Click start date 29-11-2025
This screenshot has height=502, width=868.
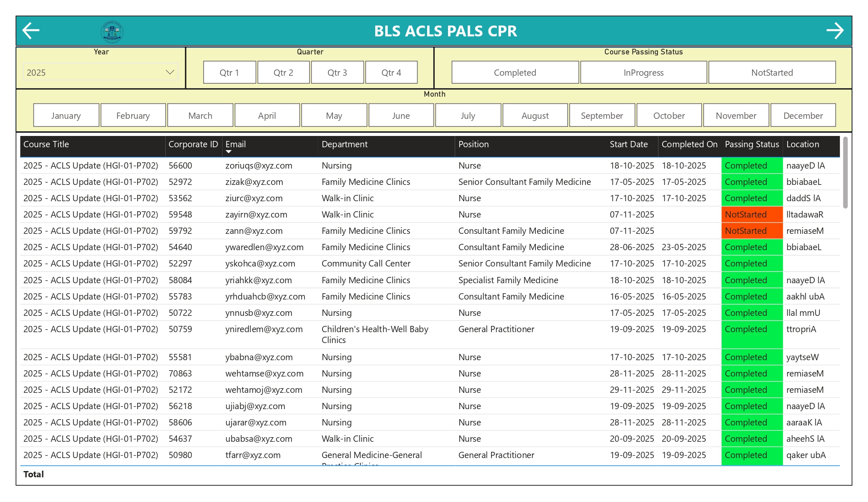coord(632,390)
